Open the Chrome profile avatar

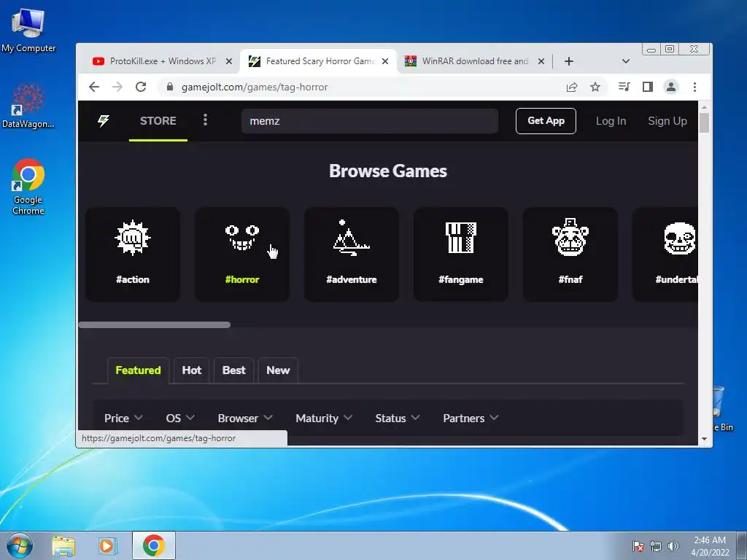pos(671,87)
